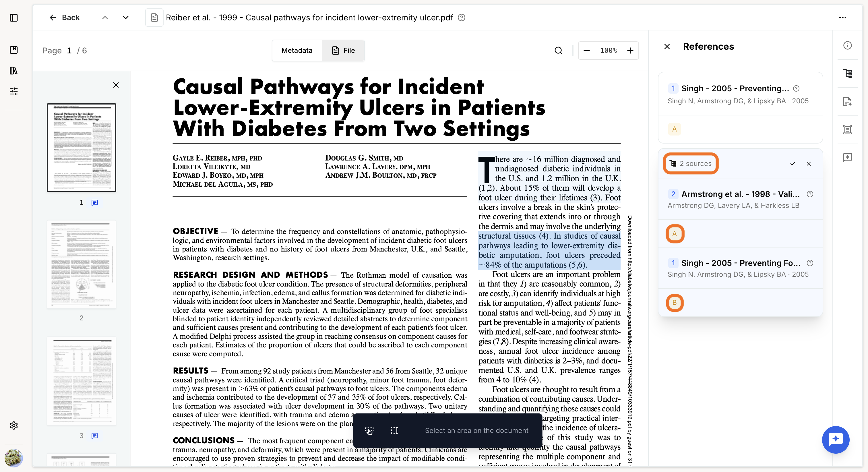Open the three-dot more options menu
Image resolution: width=868 pixels, height=472 pixels.
pos(842,18)
